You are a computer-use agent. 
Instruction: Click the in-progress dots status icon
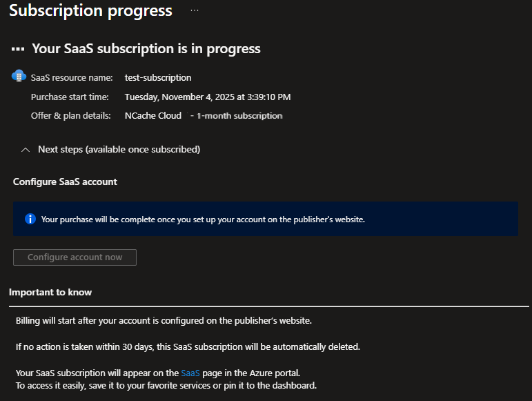click(18, 49)
